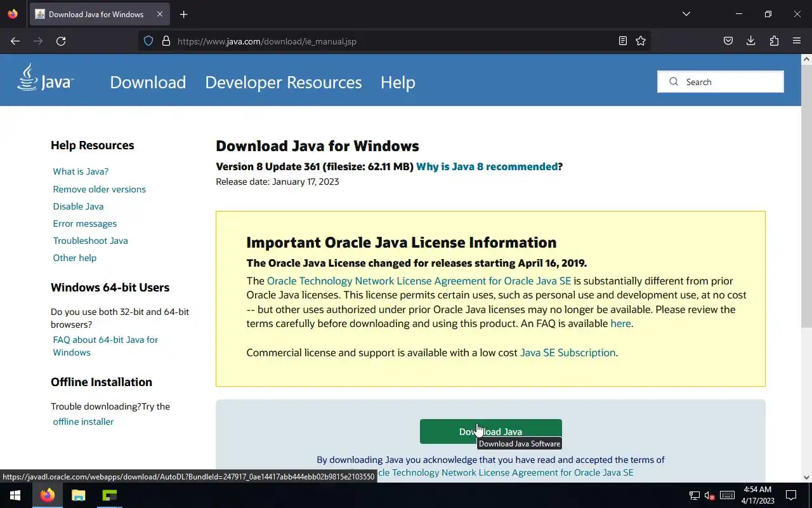The image size is (812, 508).
Task: Click the FAQ 'here' link
Action: (x=620, y=323)
